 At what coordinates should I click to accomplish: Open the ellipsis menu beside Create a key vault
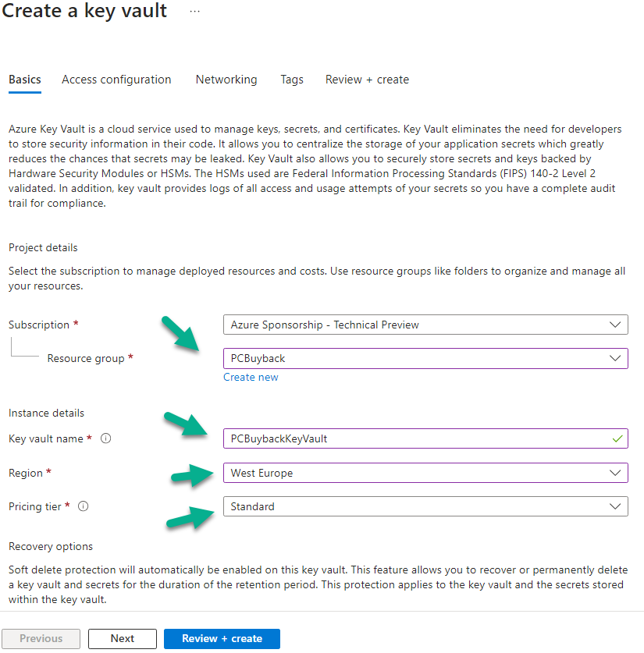pos(194,12)
